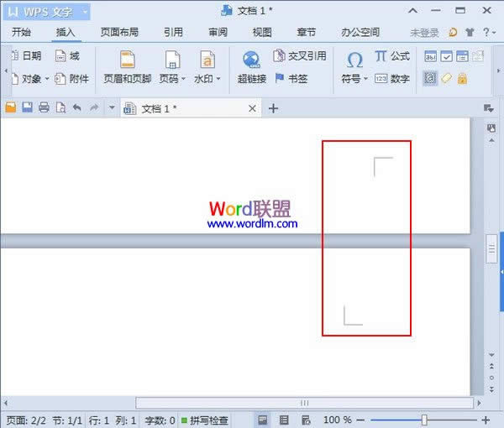The width and height of the screenshot is (504, 428).
Task: Expand the quick access toolbar dropdown
Action: pos(112,107)
